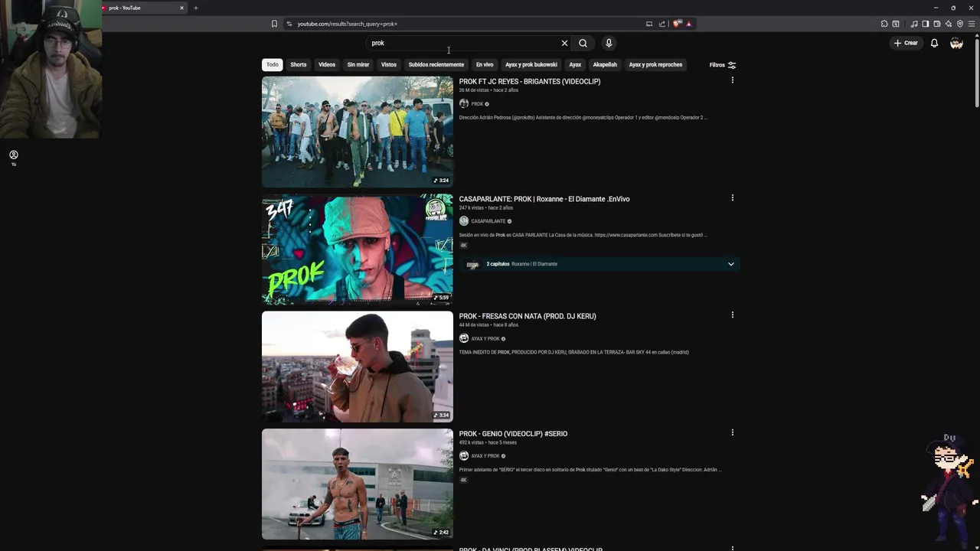Click PROK channel avatar under BRIGANTES
The image size is (980, 551).
point(464,104)
